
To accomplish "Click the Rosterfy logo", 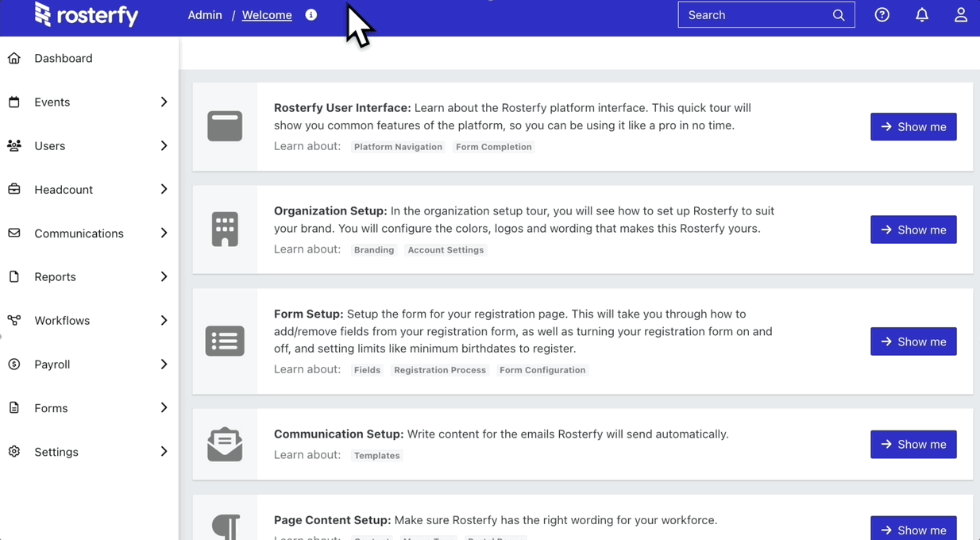I will point(87,14).
